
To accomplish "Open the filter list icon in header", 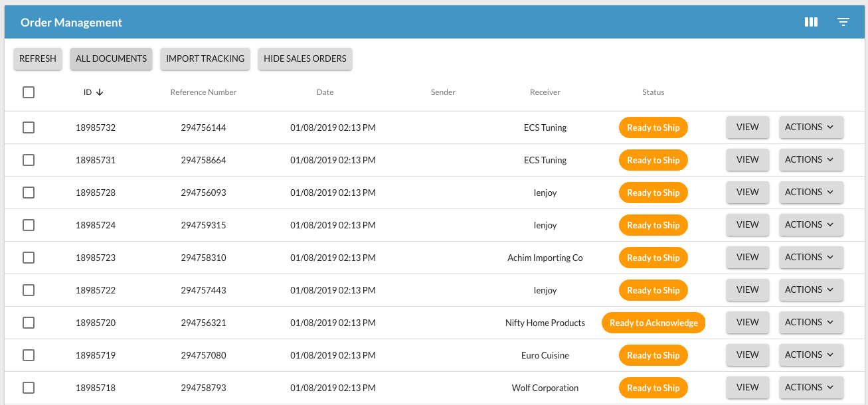I will point(843,22).
